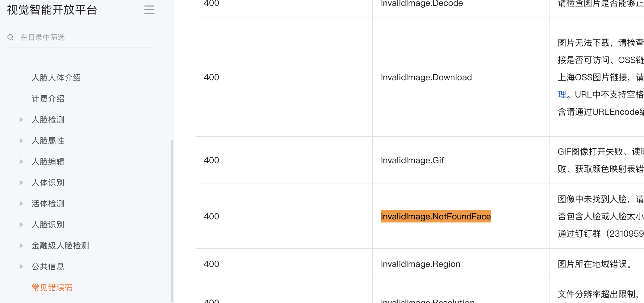Viewport: 644px width, 303px height.
Task: Open 计费介绍 page
Action: tap(48, 99)
